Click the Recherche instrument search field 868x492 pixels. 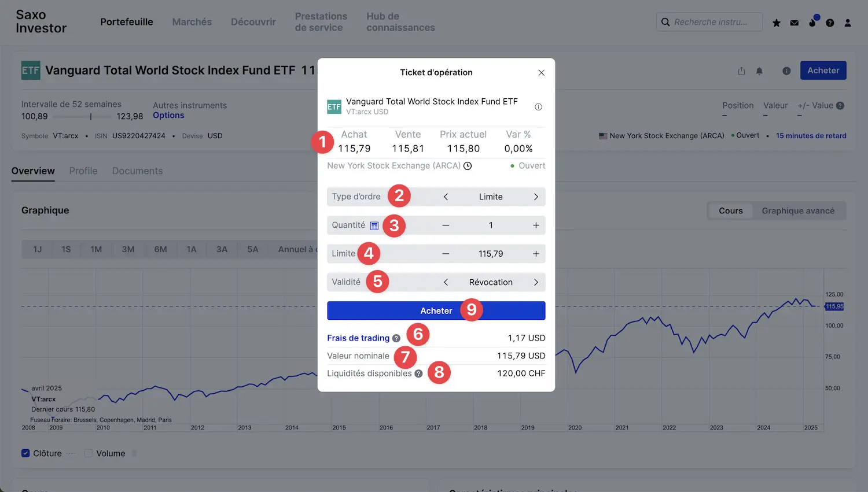[x=711, y=22]
